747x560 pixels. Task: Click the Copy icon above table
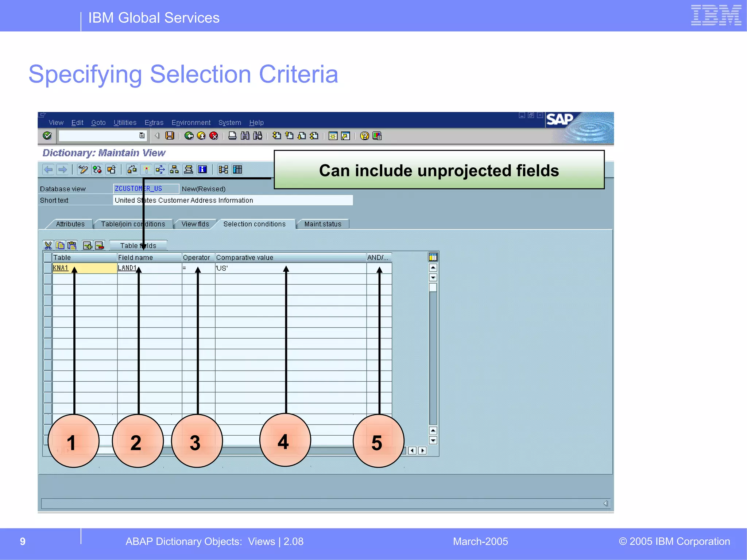[60, 245]
